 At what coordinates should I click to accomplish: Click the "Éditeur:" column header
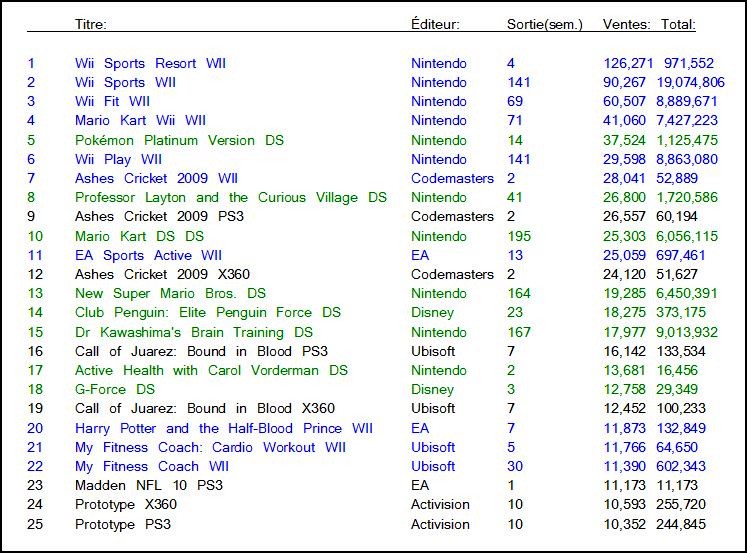pyautogui.click(x=436, y=24)
